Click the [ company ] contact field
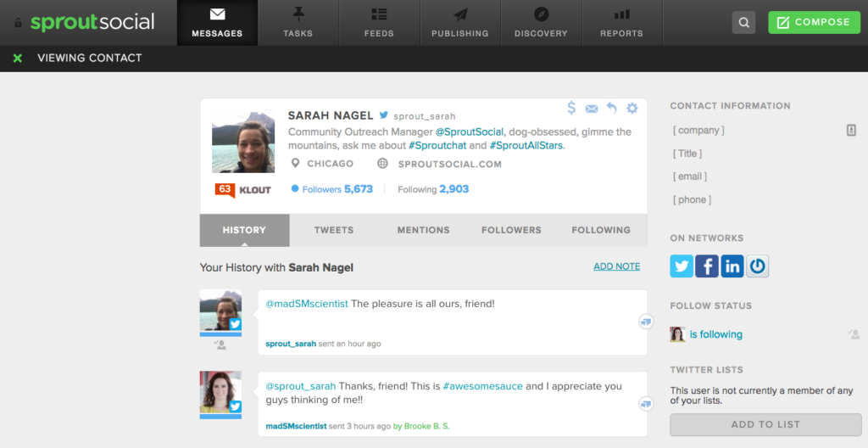 (x=698, y=131)
